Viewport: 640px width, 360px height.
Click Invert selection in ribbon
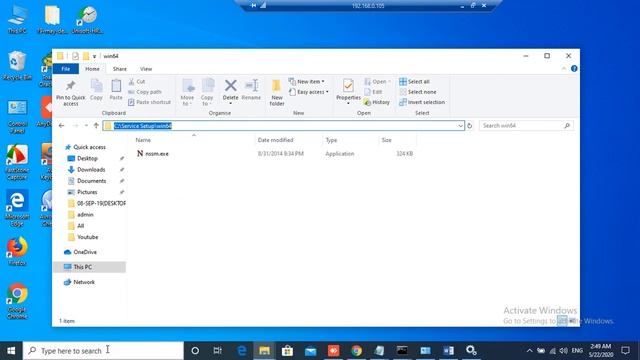point(422,102)
